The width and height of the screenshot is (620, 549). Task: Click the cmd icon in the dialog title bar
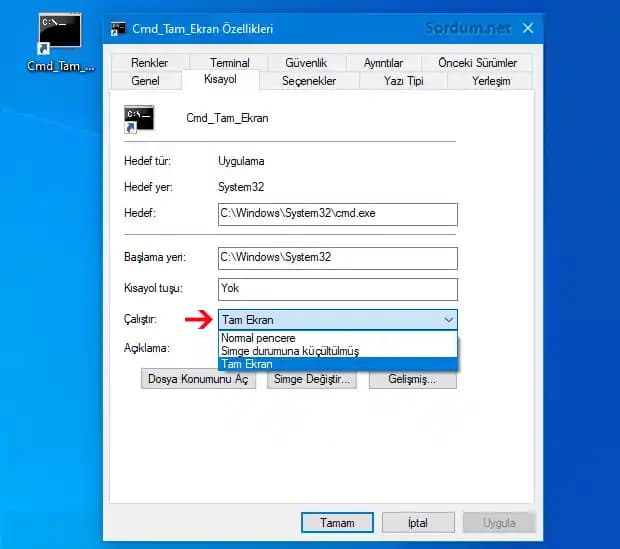(x=119, y=29)
